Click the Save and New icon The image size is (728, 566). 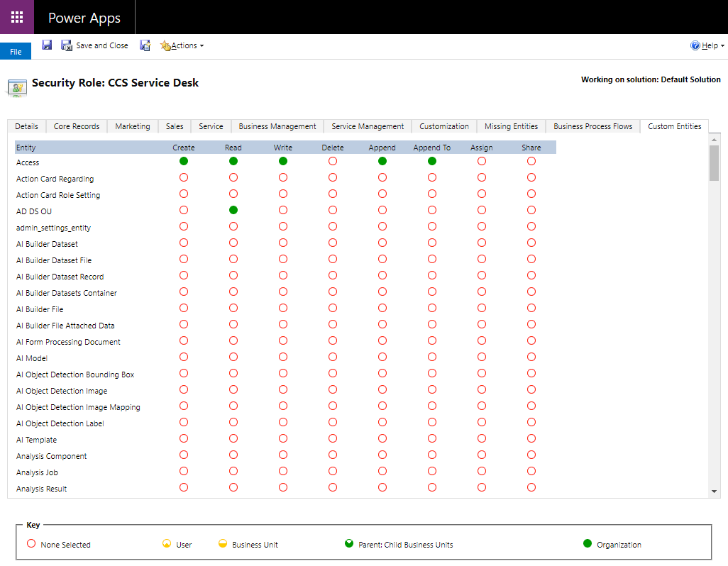145,45
